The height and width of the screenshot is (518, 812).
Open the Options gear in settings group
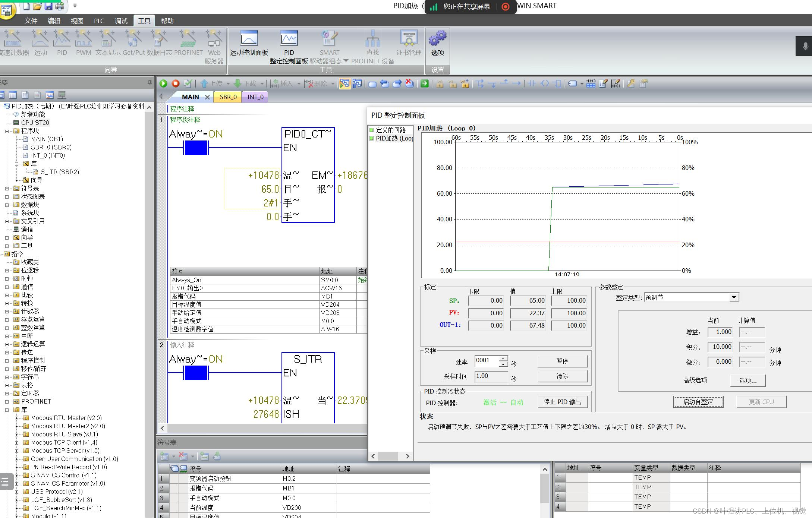[x=437, y=39]
